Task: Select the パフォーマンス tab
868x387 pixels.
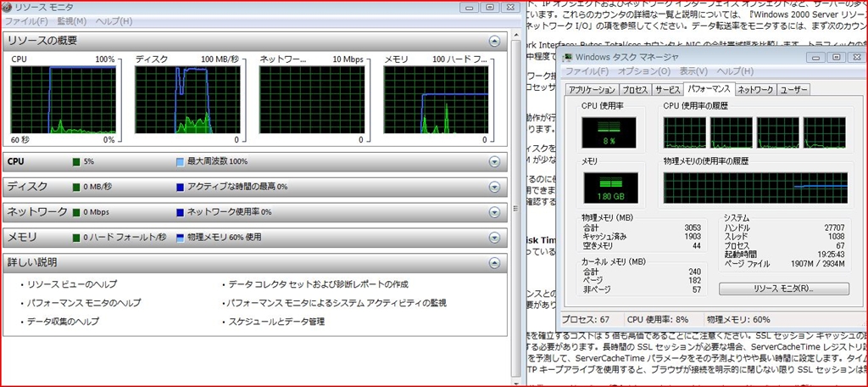Action: coord(709,89)
